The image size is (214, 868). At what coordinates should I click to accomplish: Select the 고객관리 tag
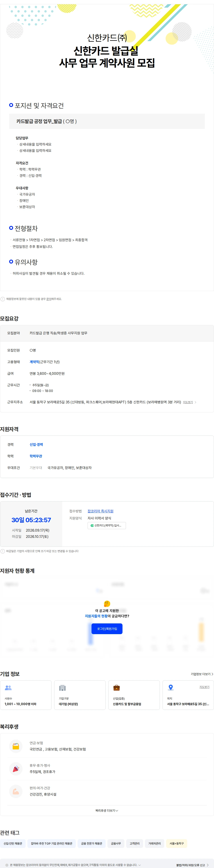135,843
